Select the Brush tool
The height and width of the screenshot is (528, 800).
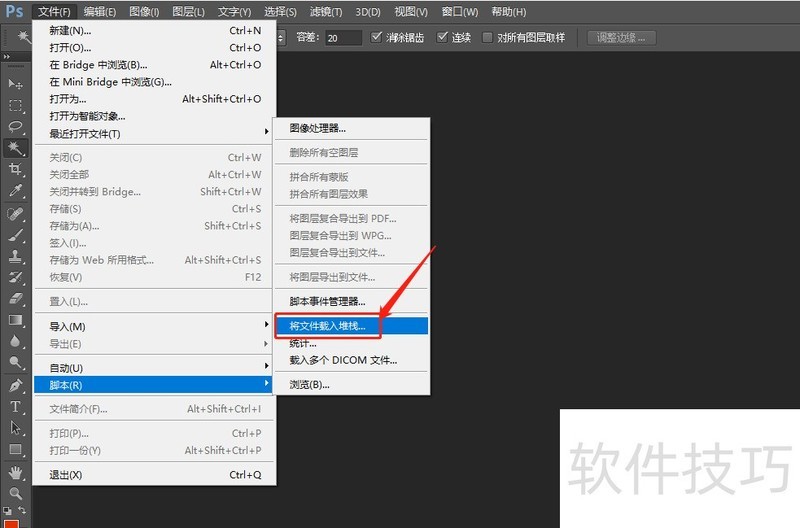[x=15, y=235]
